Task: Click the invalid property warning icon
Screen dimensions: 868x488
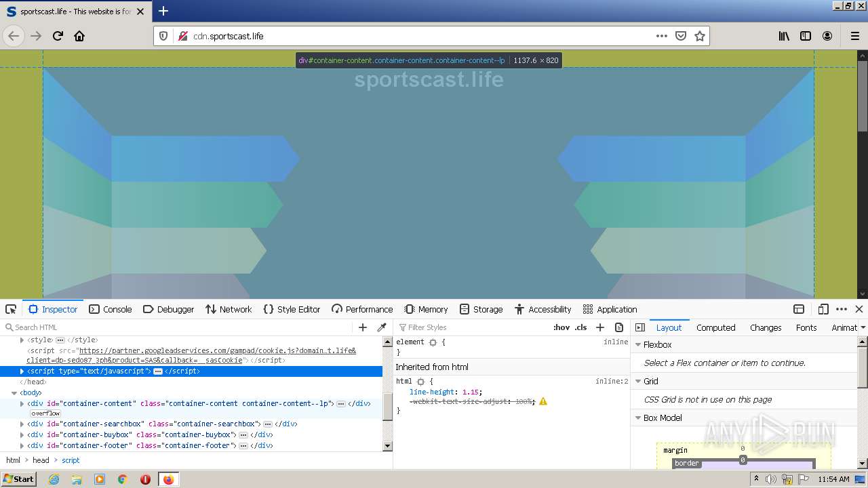Action: (543, 401)
